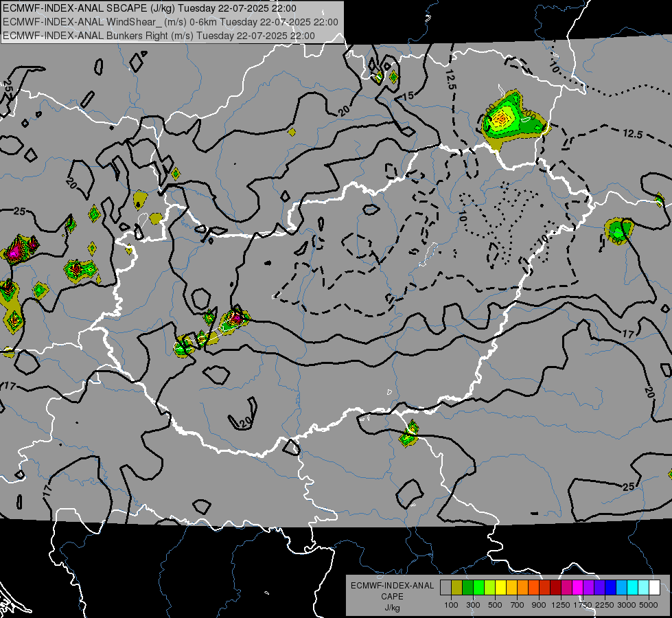This screenshot has width=672, height=618.
Task: Click the orange-red swatch right of 700 tick
Action: [533, 587]
